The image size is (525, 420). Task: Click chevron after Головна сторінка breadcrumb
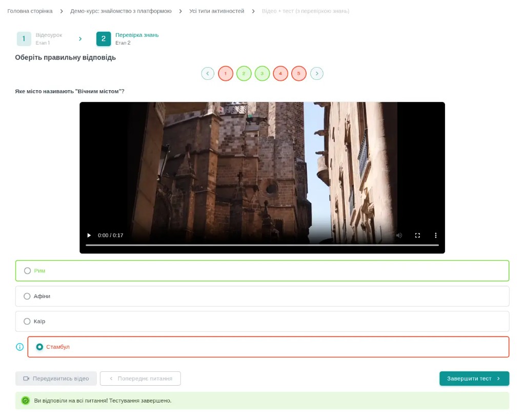pos(62,11)
